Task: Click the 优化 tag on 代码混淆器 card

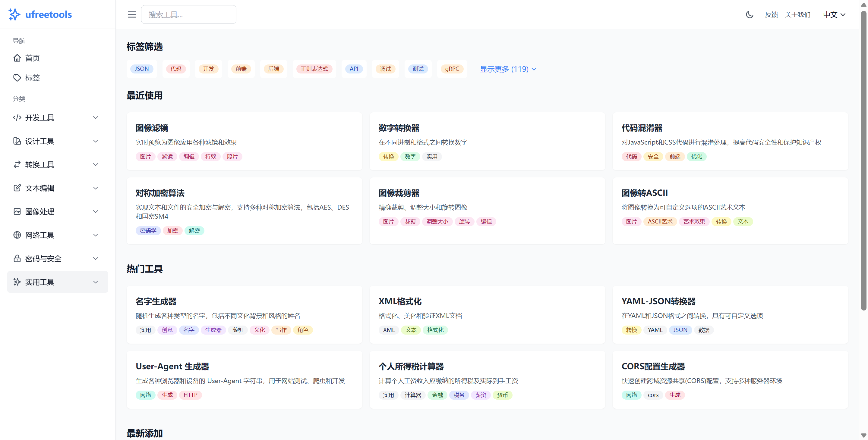Action: pos(696,157)
